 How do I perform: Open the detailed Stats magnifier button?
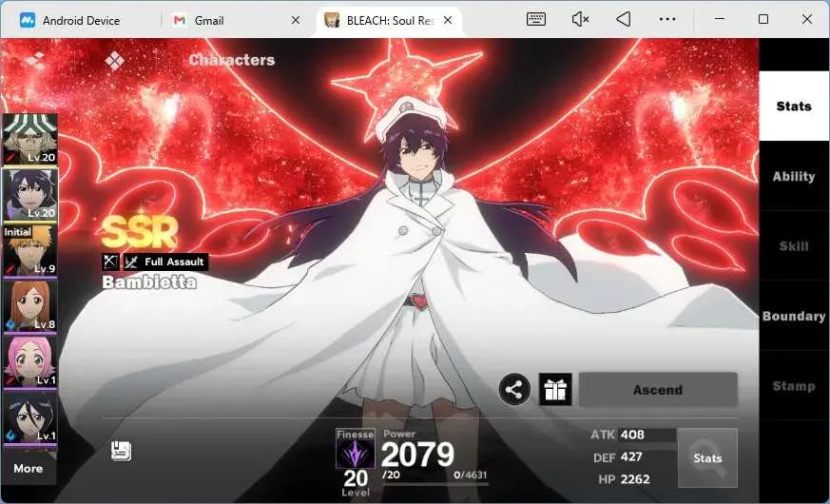tap(707, 458)
